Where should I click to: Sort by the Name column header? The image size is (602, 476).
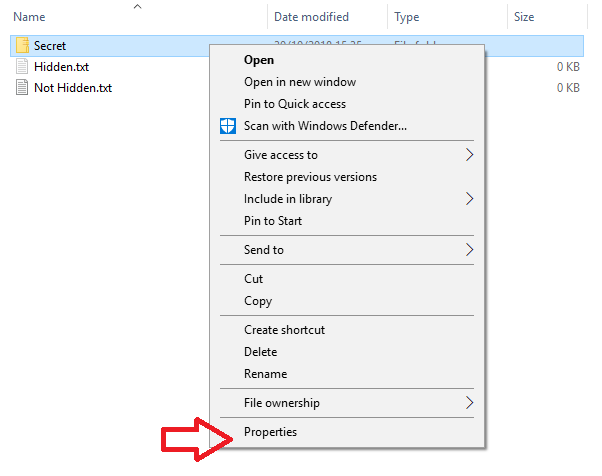click(x=30, y=17)
